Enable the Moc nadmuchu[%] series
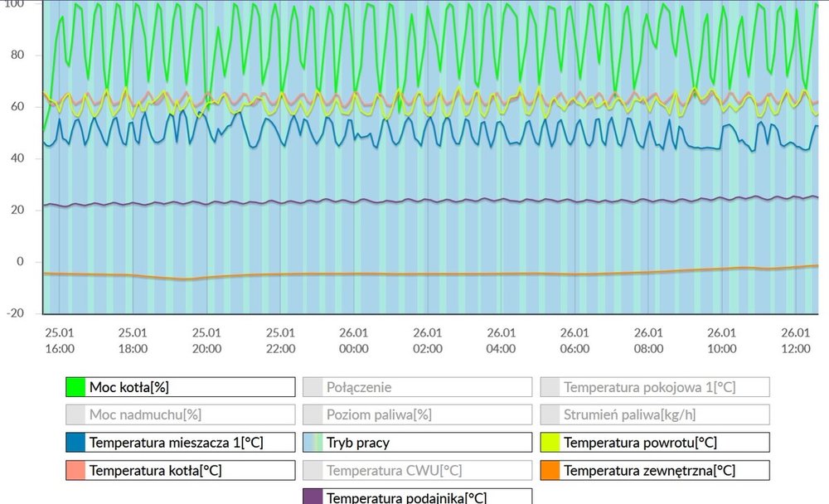829x504 pixels. tap(180, 414)
